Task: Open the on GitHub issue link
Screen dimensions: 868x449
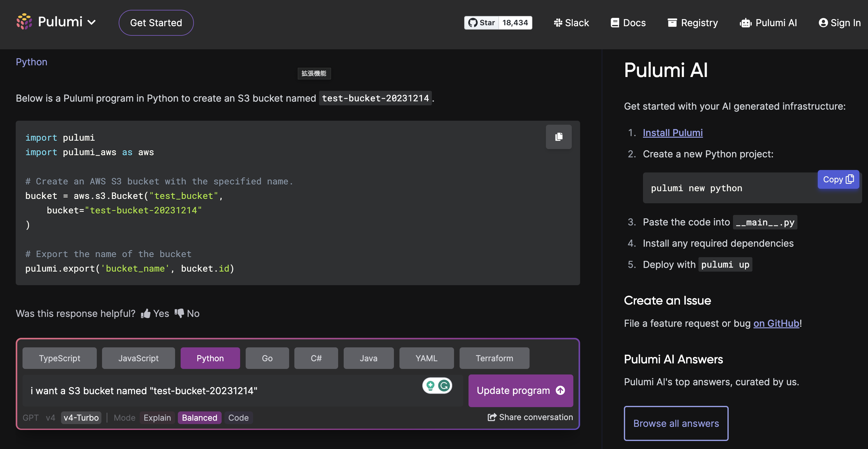Action: coord(776,323)
